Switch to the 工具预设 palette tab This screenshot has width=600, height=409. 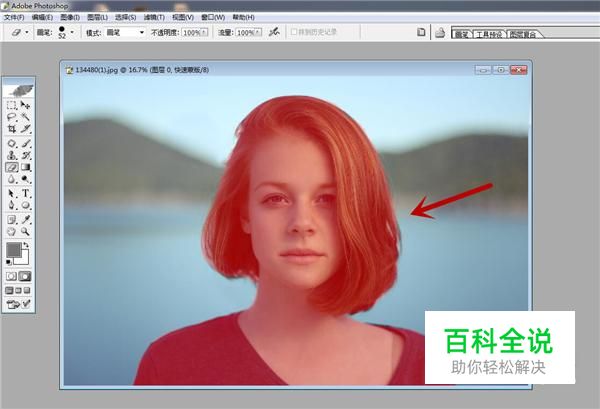coord(489,34)
